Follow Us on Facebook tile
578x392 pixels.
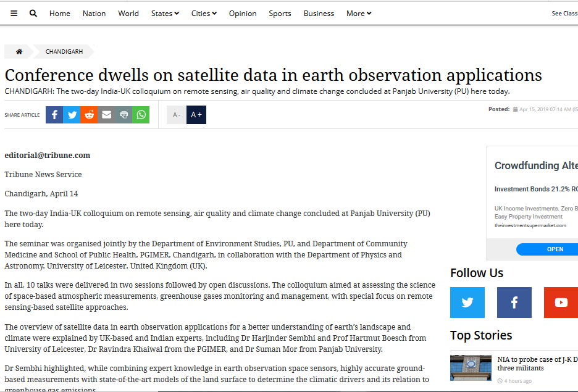514,302
